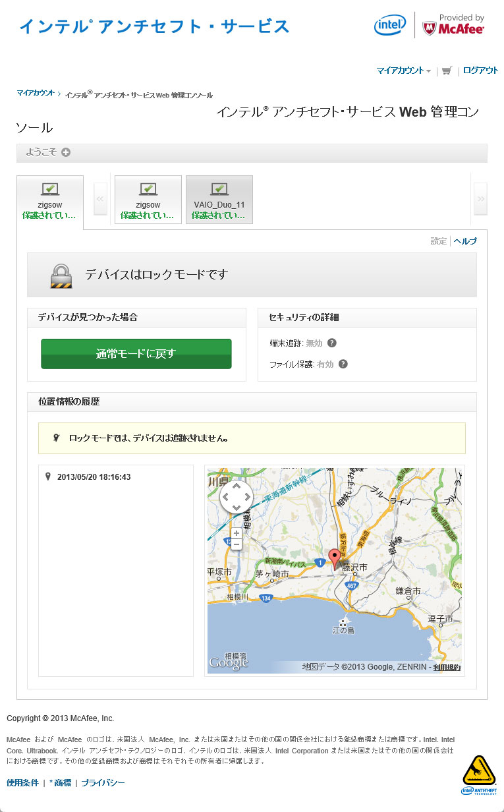Viewport: 504px width, 812px height.
Task: Open the ヘルプ link
Action: 465,241
